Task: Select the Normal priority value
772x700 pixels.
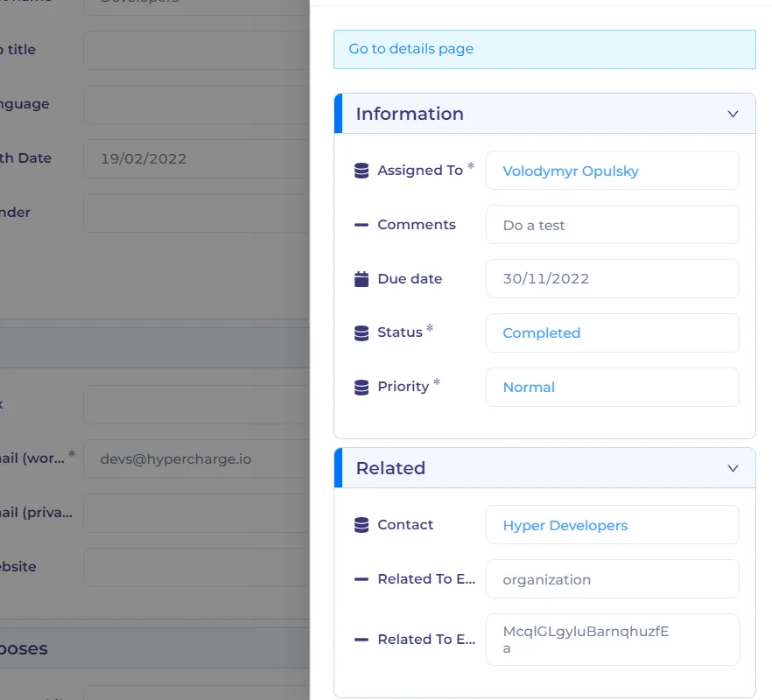Action: coord(529,387)
